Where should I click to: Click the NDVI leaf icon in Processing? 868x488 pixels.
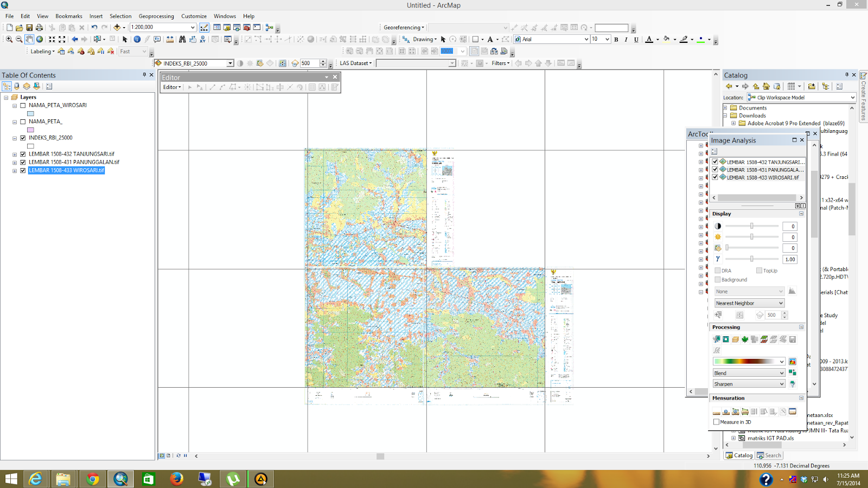coord(745,339)
